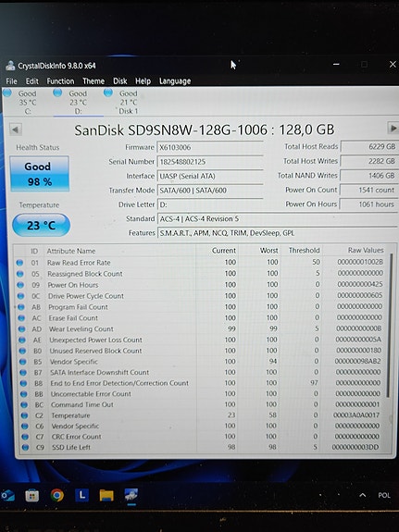The width and height of the screenshot is (399, 532).
Task: Click the Attribute Name column header
Action: coord(71,251)
